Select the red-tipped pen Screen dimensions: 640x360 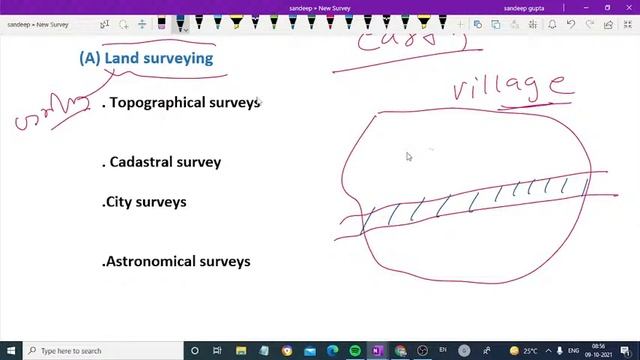330,22
